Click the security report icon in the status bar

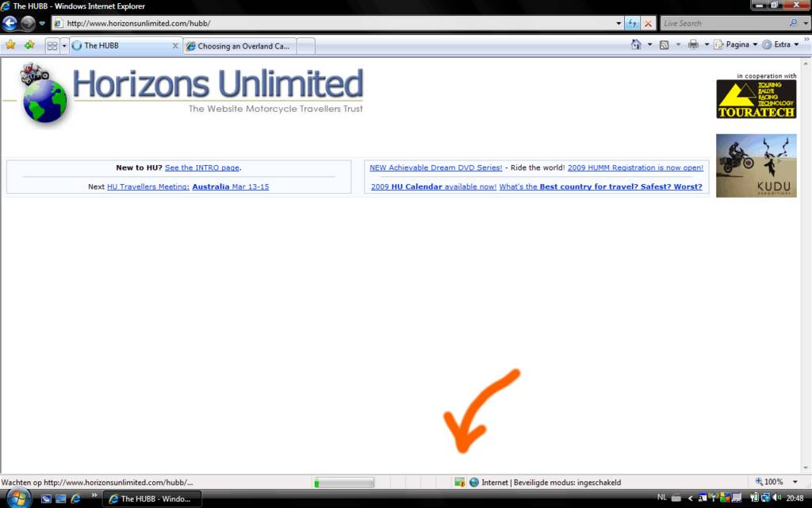coord(459,483)
